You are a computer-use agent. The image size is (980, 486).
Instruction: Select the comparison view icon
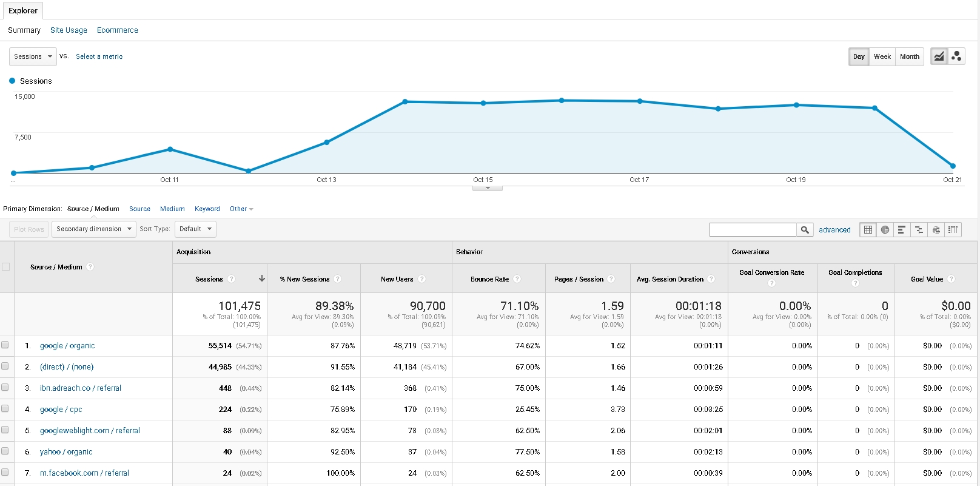click(x=919, y=229)
